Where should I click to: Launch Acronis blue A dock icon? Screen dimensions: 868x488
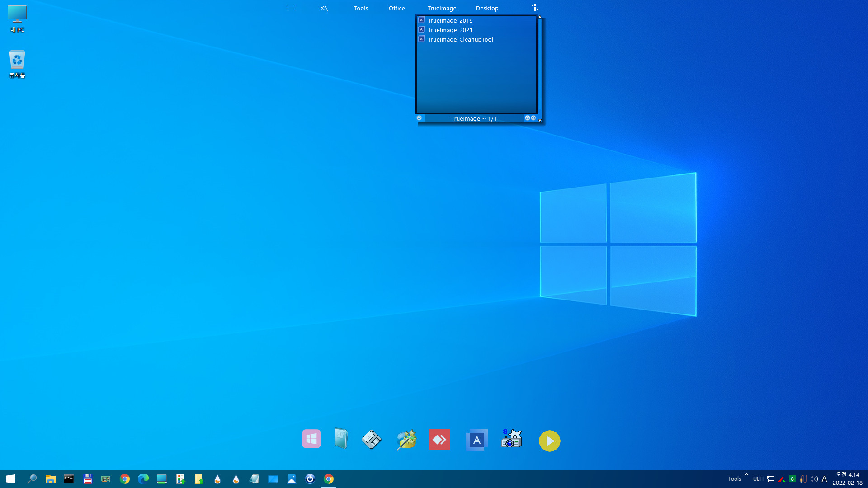tap(476, 440)
